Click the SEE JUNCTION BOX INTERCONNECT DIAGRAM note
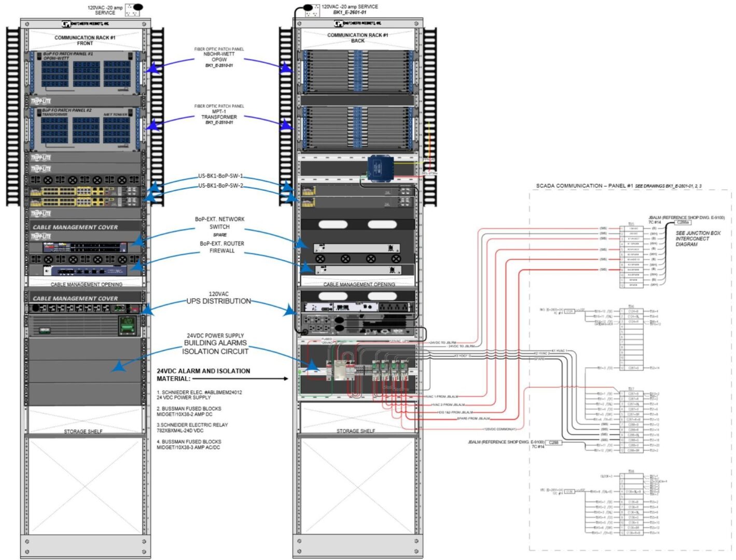Screen dimensions: 736x560 coord(698,239)
